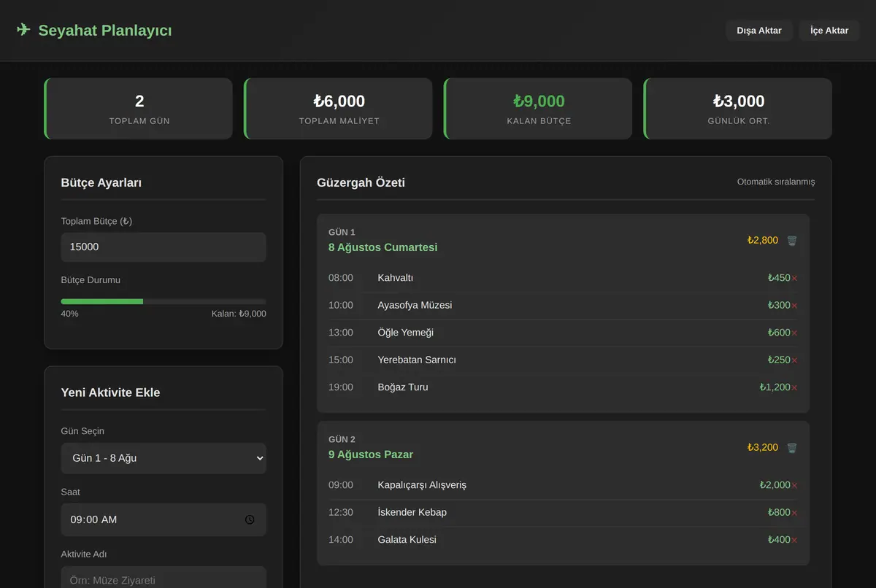Click the Day 1 total ₺2,800
The width and height of the screenshot is (876, 588).
[x=763, y=240]
